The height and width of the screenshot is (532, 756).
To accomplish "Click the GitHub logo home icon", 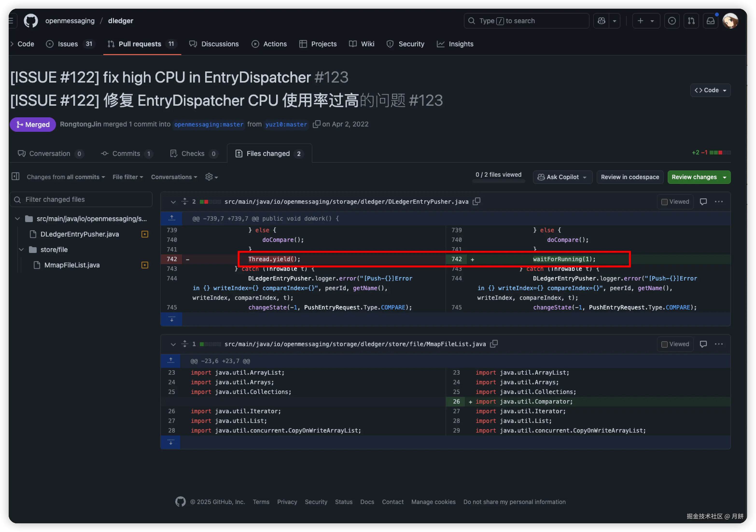I will click(x=31, y=21).
